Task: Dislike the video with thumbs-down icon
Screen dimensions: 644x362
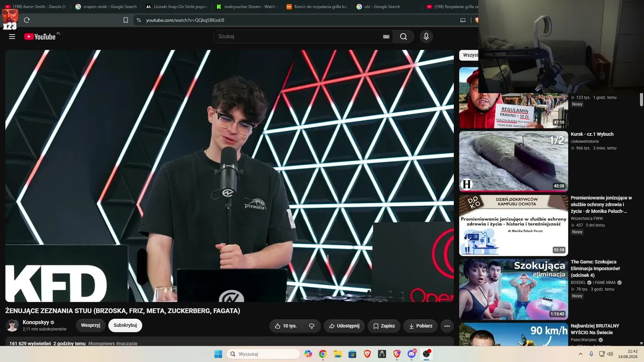Action: [x=312, y=326]
